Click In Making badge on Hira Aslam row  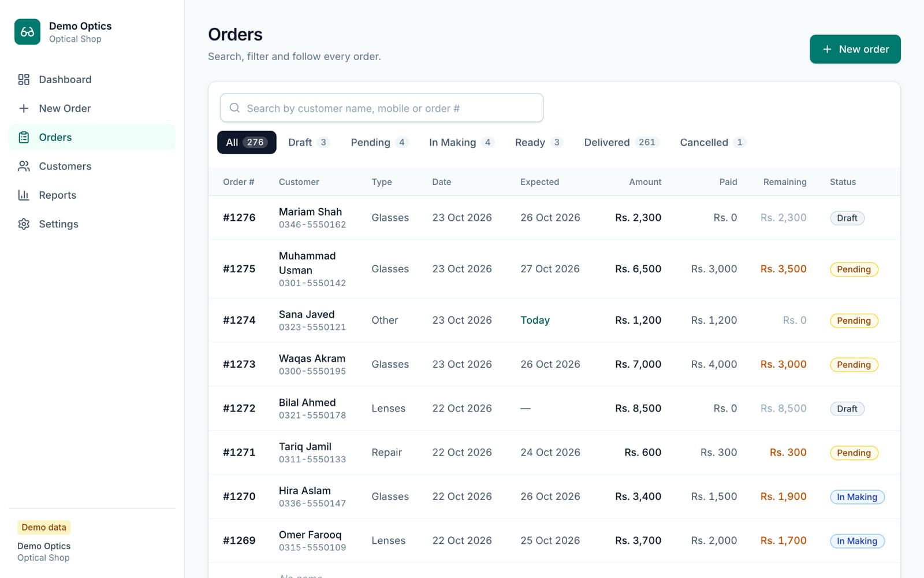point(857,497)
